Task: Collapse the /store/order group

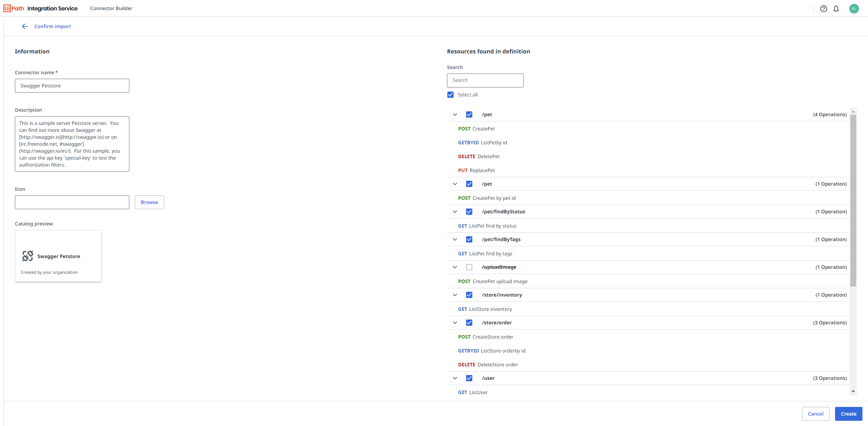Action: tap(455, 323)
